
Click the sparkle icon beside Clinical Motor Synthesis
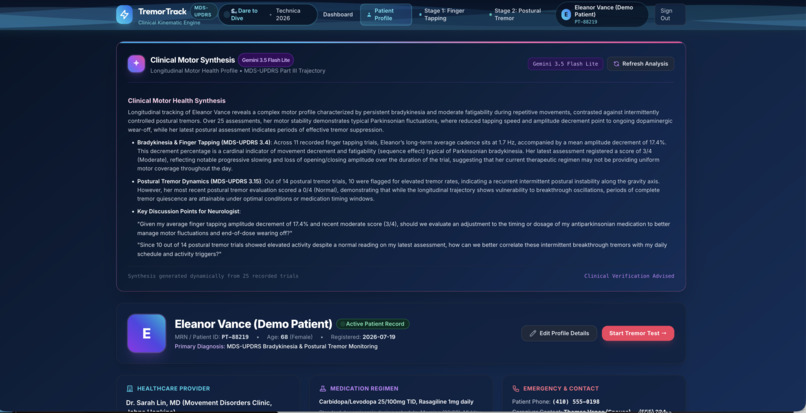[x=136, y=64]
